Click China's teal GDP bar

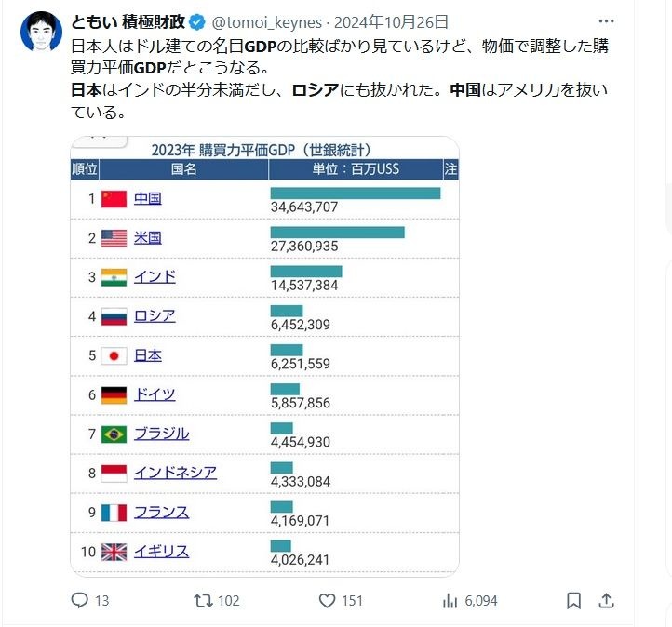pos(355,193)
